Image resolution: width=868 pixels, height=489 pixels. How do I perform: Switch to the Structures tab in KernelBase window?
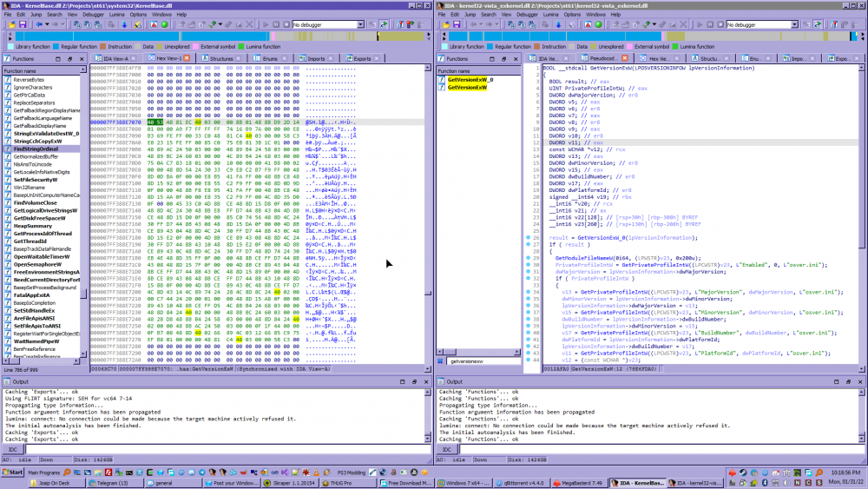click(220, 59)
